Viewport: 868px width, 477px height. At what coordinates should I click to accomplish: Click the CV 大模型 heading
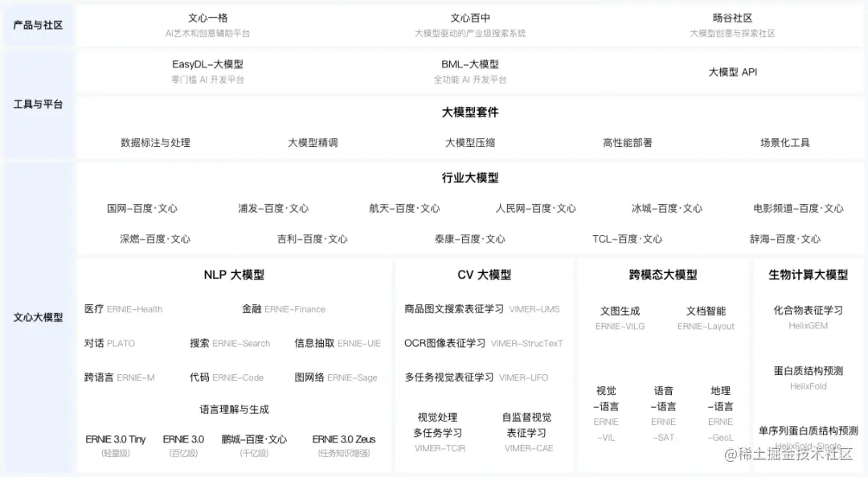pyautogui.click(x=485, y=275)
